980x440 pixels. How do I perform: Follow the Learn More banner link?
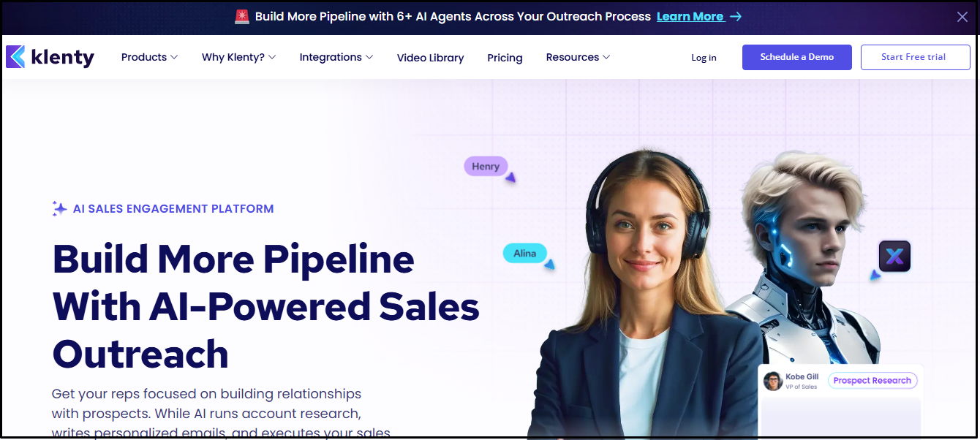coord(690,16)
